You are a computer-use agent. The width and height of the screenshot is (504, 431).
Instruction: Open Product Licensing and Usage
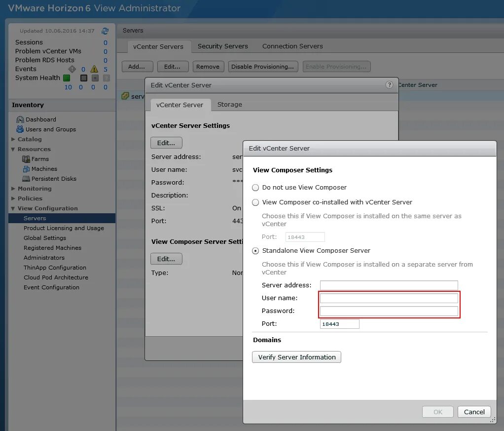[64, 228]
